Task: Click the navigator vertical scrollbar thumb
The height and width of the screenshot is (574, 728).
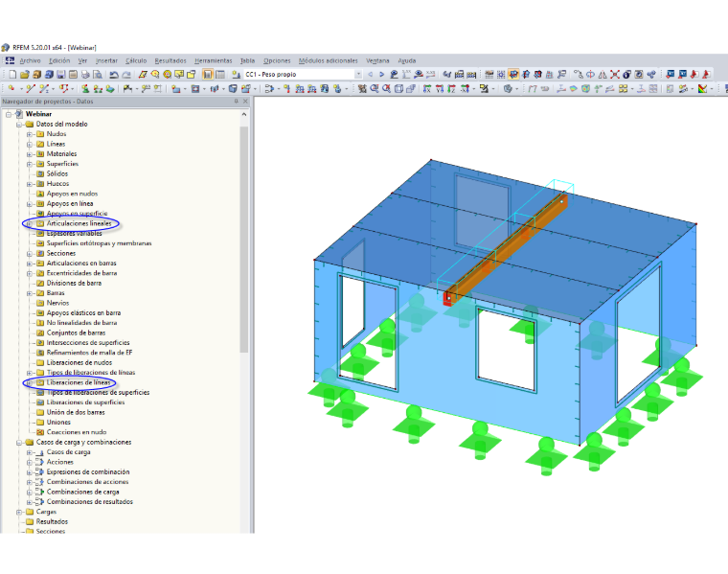Action: tap(244, 240)
